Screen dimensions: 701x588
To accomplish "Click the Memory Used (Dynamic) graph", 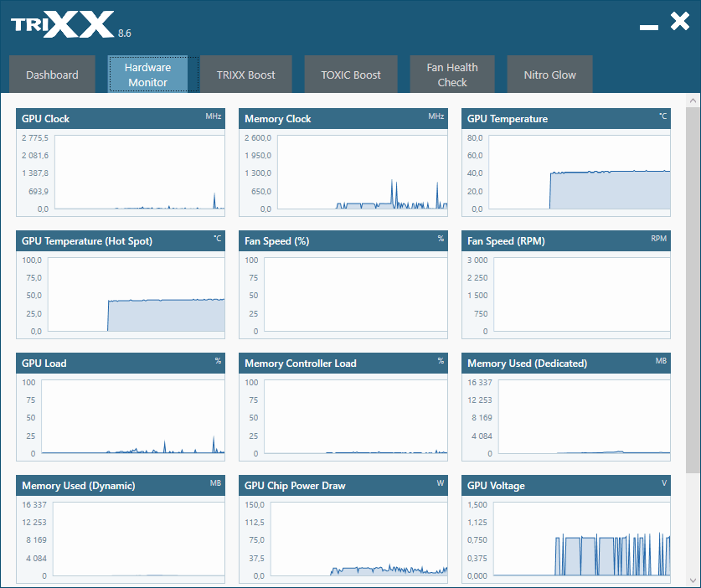I will [138, 539].
